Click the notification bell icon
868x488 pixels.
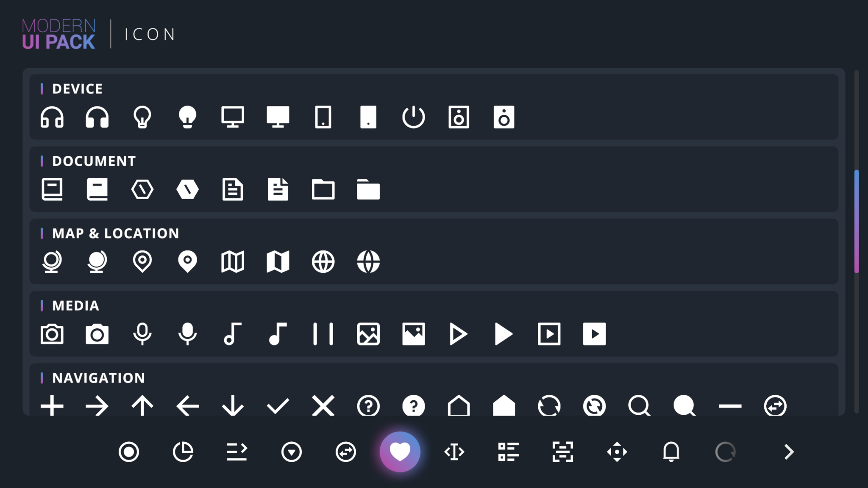[671, 452]
